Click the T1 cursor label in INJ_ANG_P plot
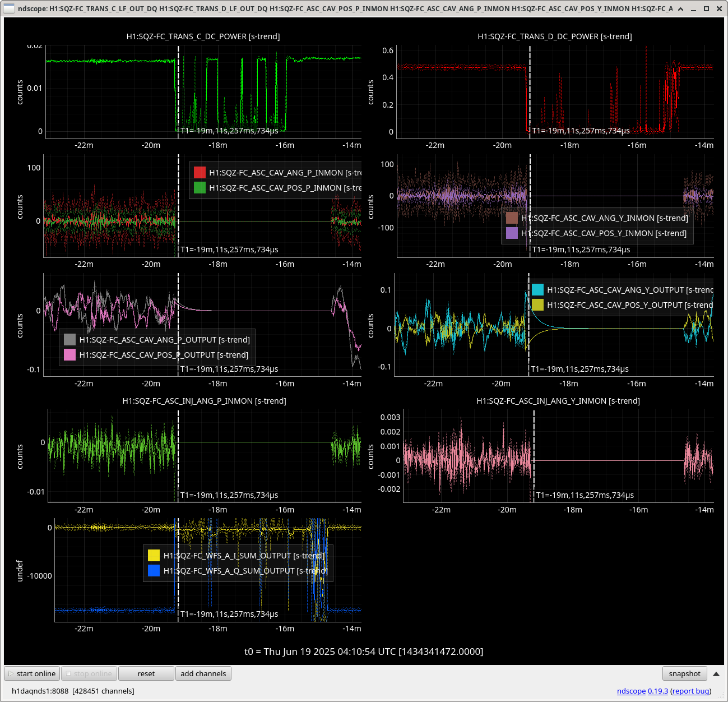The width and height of the screenshot is (728, 702). click(x=229, y=495)
